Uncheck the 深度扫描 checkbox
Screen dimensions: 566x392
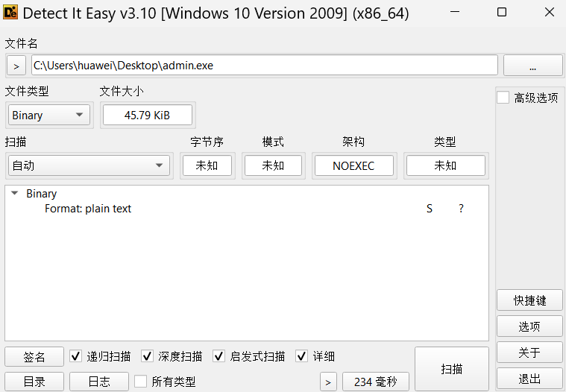[147, 356]
